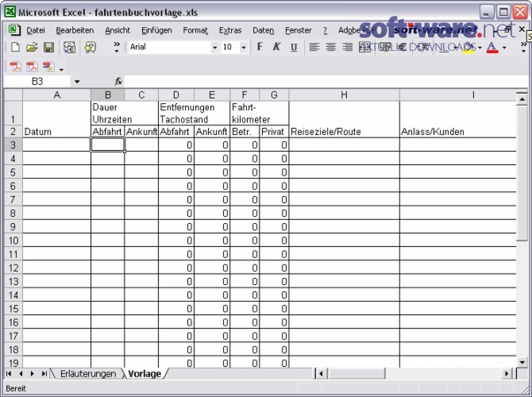Click the Dauer Uhrzeiten header cell
Screen dimensions: 532x397
click(125, 113)
